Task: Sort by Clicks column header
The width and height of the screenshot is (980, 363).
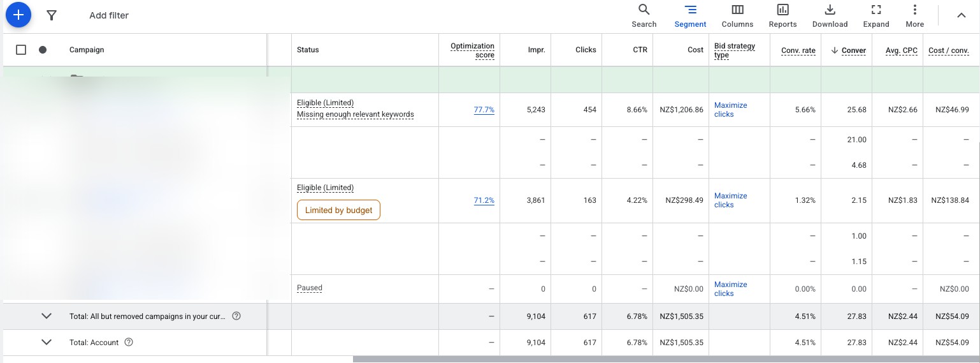Action: pyautogui.click(x=585, y=50)
